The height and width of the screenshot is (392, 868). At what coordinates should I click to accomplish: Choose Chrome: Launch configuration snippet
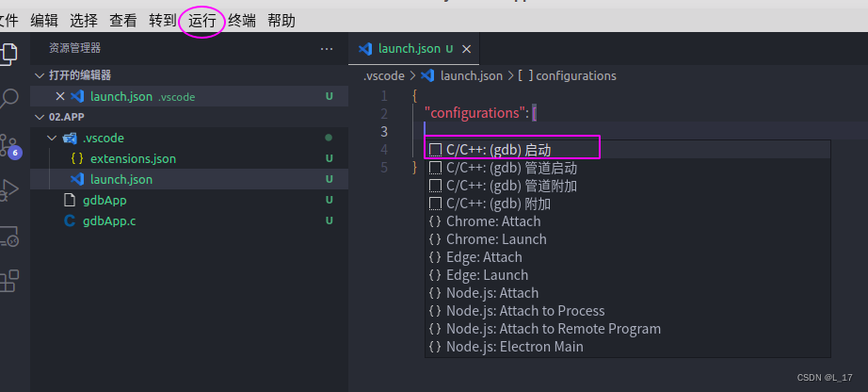[x=496, y=239]
